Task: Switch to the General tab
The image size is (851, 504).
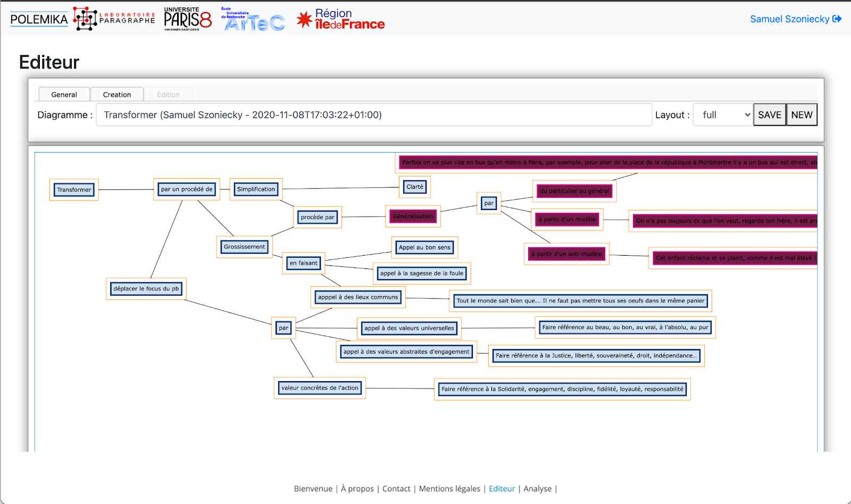Action: coord(64,95)
